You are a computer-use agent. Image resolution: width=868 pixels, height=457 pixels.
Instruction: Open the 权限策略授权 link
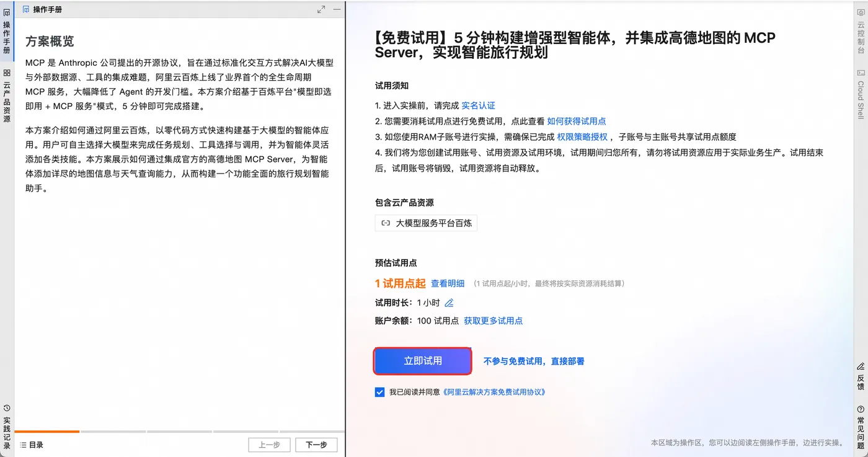(582, 136)
